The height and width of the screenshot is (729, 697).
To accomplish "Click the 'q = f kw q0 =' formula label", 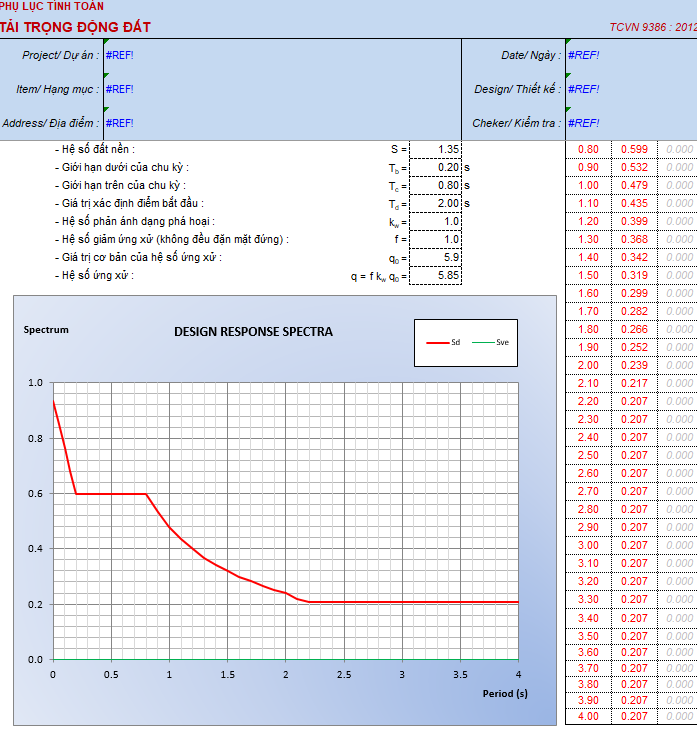I will click(378, 277).
